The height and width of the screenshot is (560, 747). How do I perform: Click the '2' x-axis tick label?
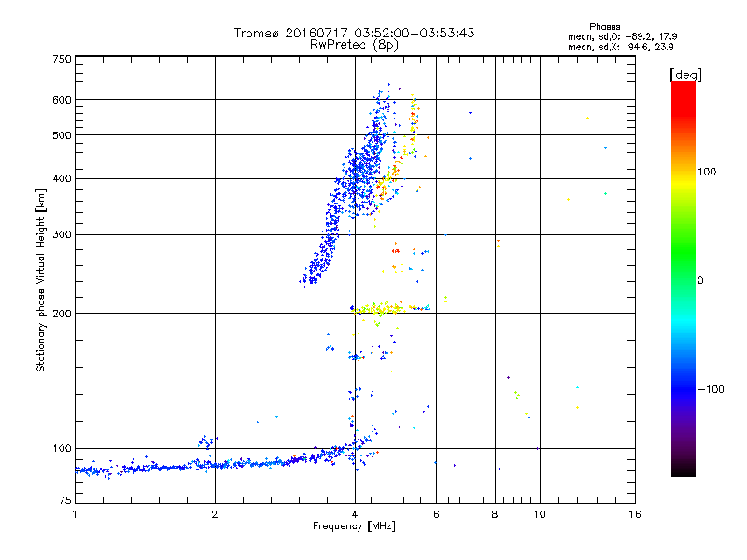215,514
